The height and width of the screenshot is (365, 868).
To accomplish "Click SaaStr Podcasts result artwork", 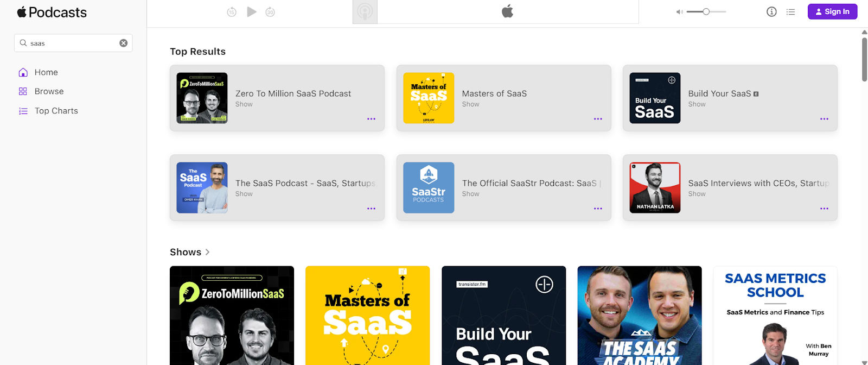I will click(x=429, y=188).
